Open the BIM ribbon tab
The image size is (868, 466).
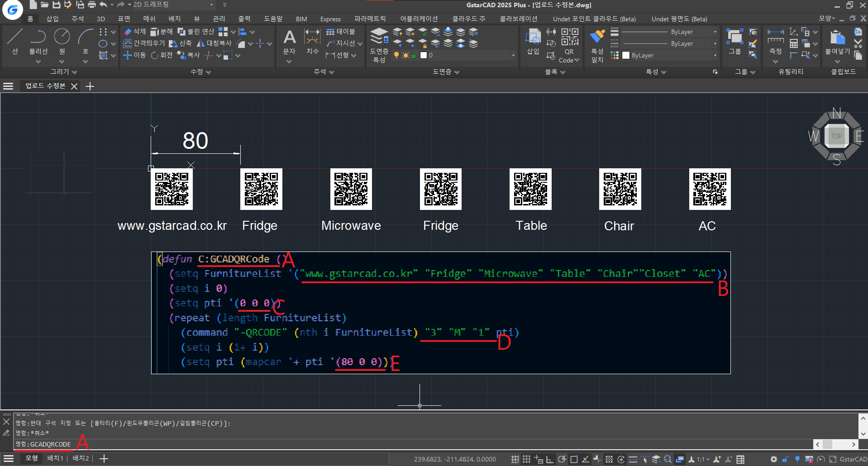coord(301,19)
